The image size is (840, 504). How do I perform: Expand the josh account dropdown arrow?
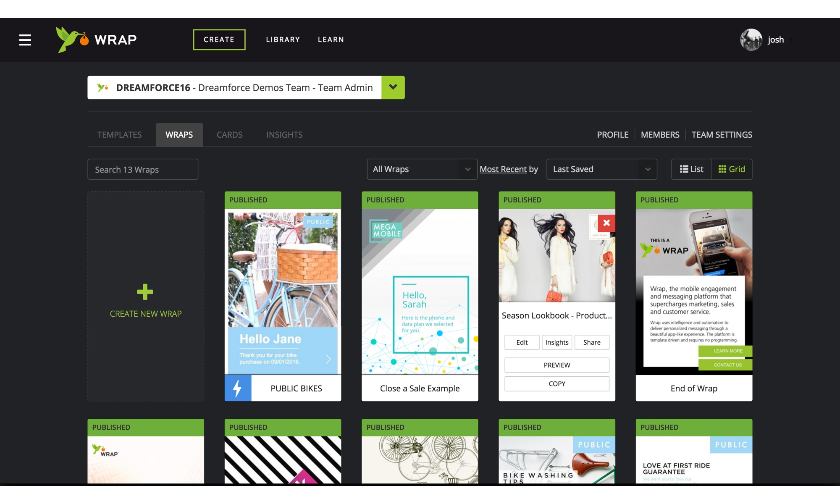point(791,40)
